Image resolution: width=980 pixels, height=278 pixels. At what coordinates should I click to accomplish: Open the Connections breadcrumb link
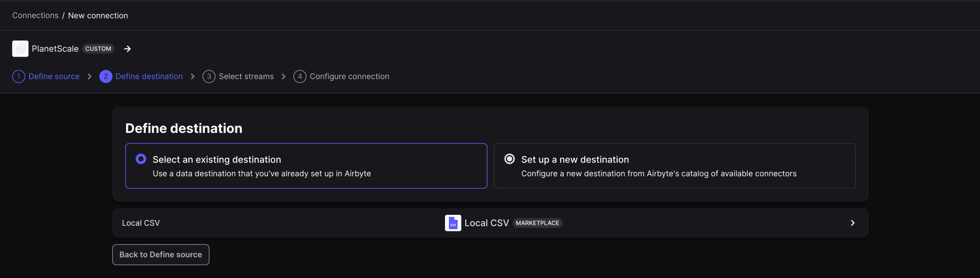point(35,15)
